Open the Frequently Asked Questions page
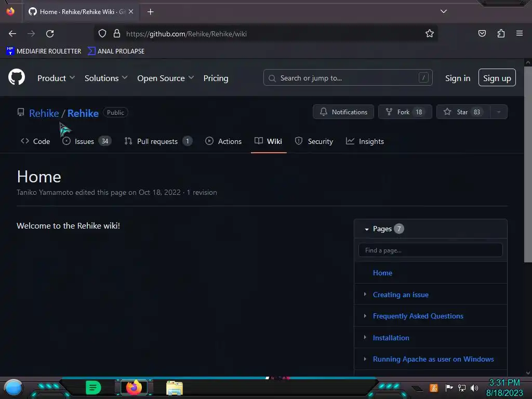Screen dimensions: 532x399 click(418, 316)
